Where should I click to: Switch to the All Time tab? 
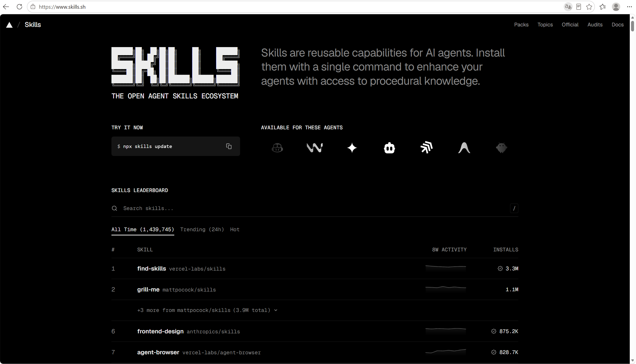point(143,229)
